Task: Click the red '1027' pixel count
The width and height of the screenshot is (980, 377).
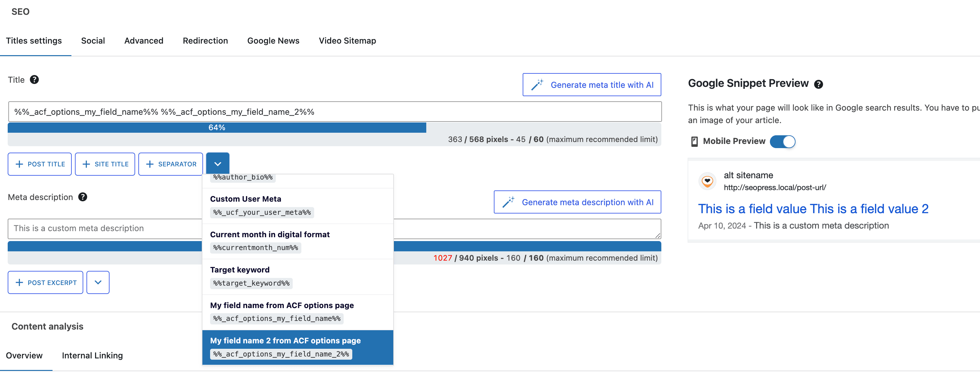Action: [443, 258]
